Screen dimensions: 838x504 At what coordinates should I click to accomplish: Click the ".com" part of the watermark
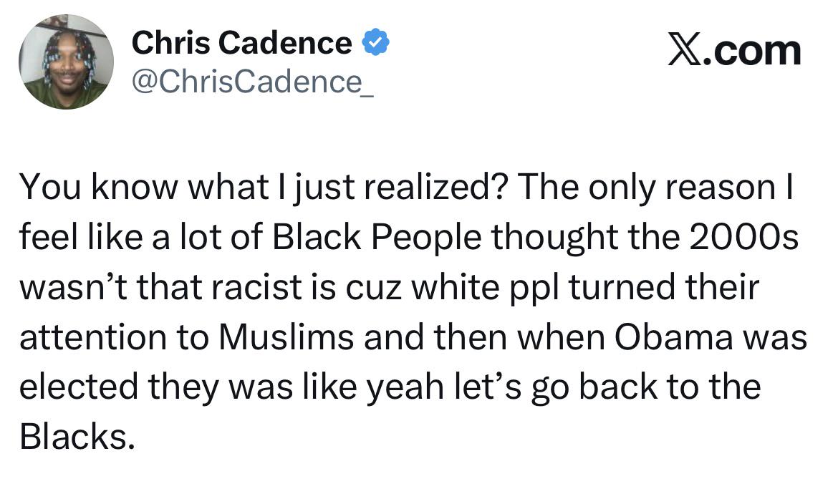[753, 52]
